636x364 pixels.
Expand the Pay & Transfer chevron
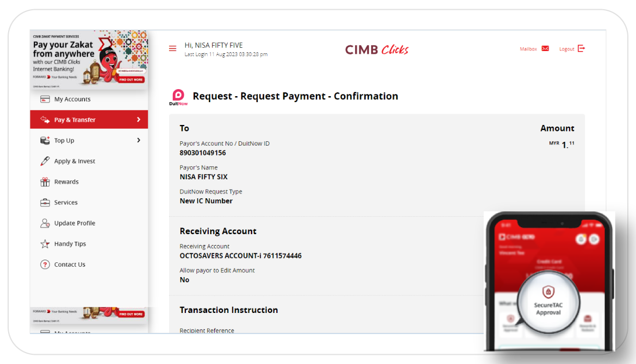[139, 120]
